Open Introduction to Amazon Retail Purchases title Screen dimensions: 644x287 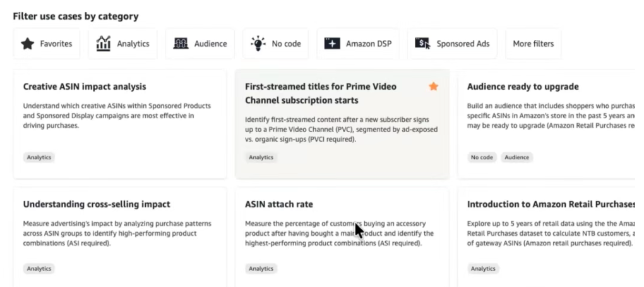551,204
